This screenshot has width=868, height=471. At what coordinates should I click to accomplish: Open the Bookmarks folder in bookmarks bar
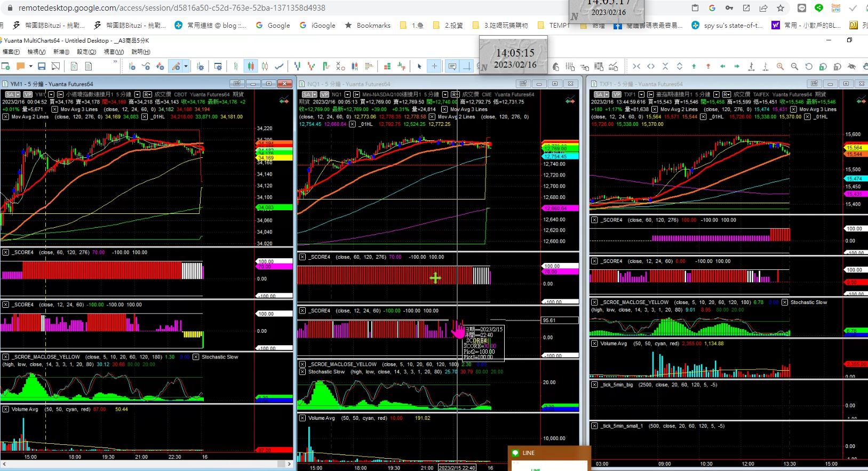coord(368,25)
